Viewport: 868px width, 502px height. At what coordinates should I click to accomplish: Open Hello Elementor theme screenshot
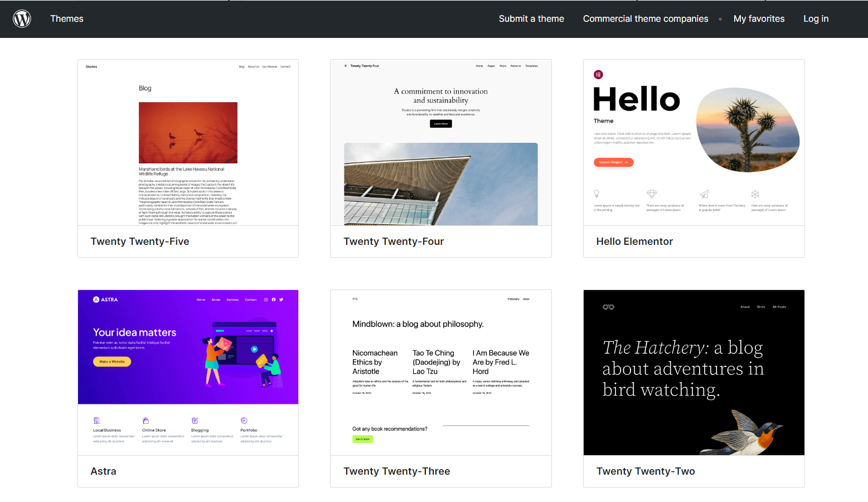(x=694, y=142)
